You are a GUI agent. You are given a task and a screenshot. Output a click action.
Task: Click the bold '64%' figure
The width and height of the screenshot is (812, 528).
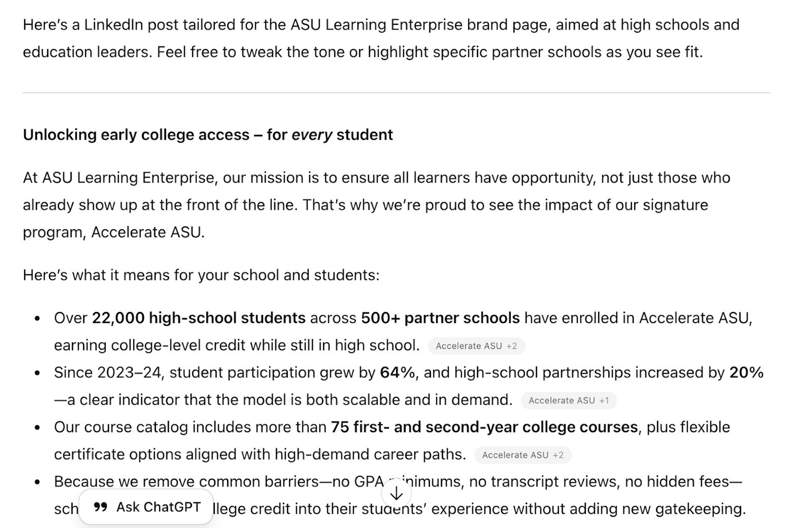pyautogui.click(x=397, y=372)
